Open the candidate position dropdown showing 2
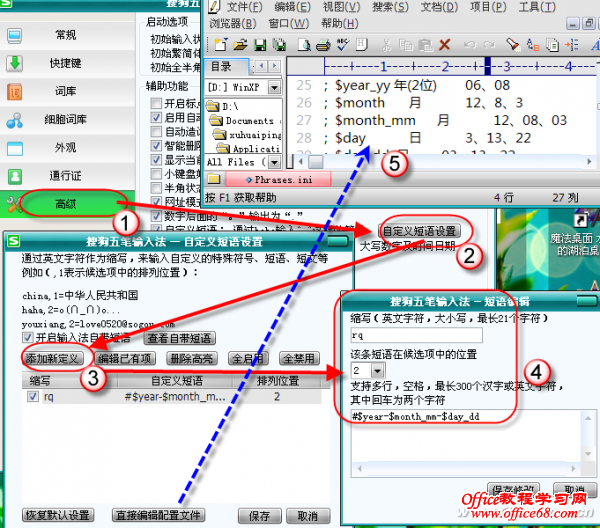The image size is (600, 528). pyautogui.click(x=377, y=370)
